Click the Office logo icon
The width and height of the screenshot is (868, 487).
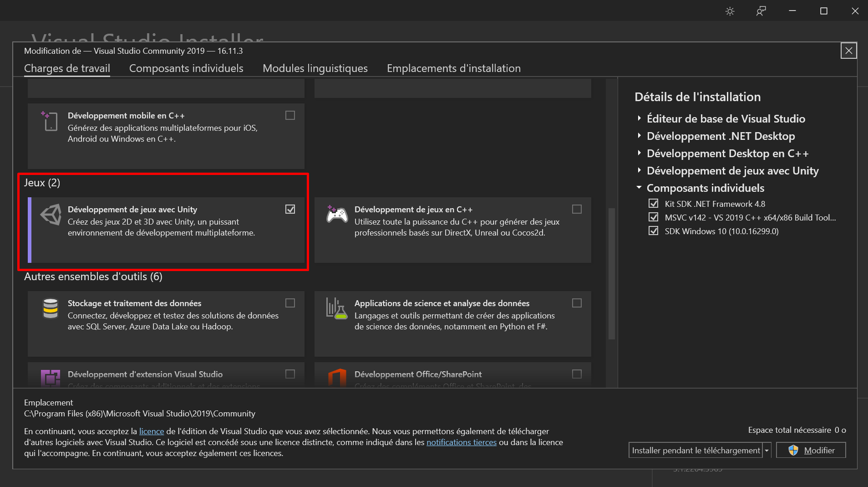tap(337, 378)
